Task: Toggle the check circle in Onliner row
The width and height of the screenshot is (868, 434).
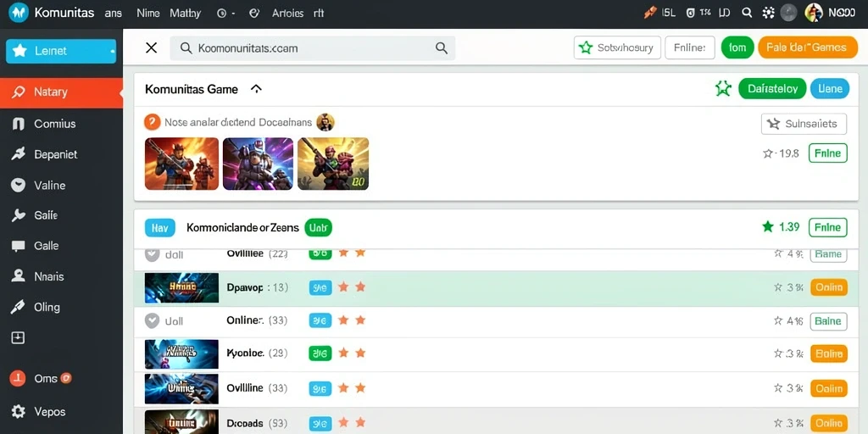Action: [152, 320]
